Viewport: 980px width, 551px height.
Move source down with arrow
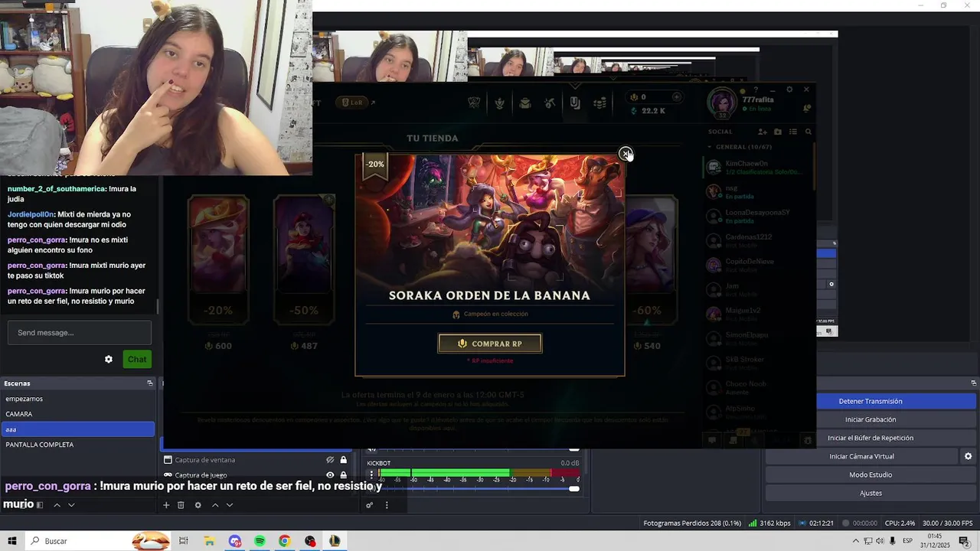(229, 505)
